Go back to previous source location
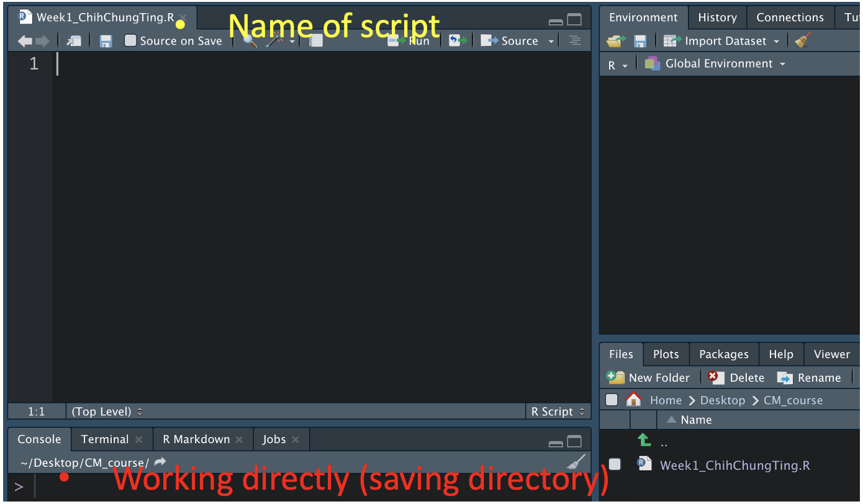Image resolution: width=863 pixels, height=504 pixels. (25, 41)
